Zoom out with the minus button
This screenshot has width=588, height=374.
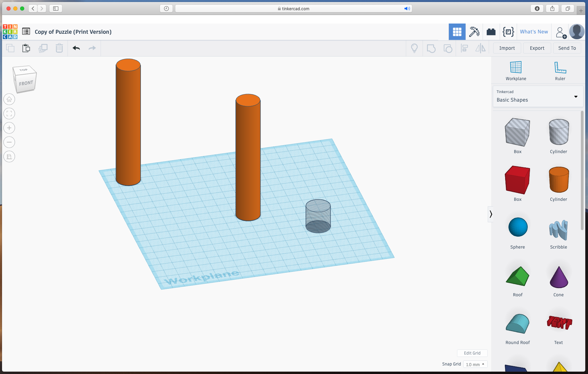click(9, 142)
